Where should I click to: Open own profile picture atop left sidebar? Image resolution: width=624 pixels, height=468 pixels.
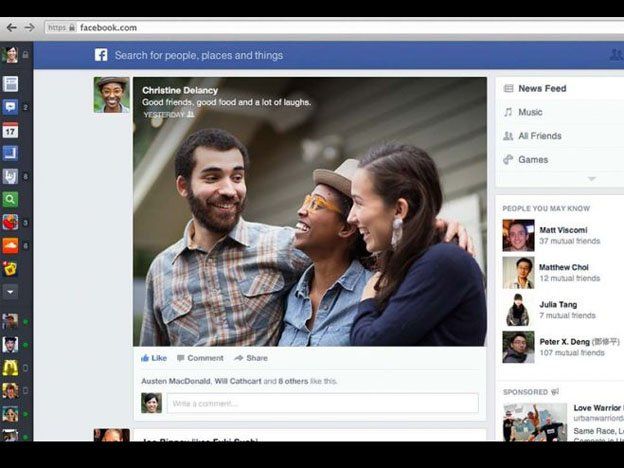10,55
